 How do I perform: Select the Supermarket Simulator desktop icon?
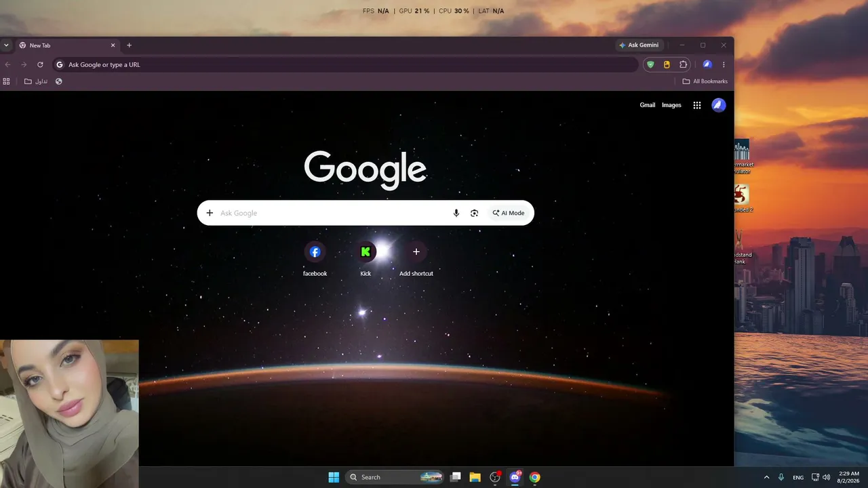[x=743, y=157]
